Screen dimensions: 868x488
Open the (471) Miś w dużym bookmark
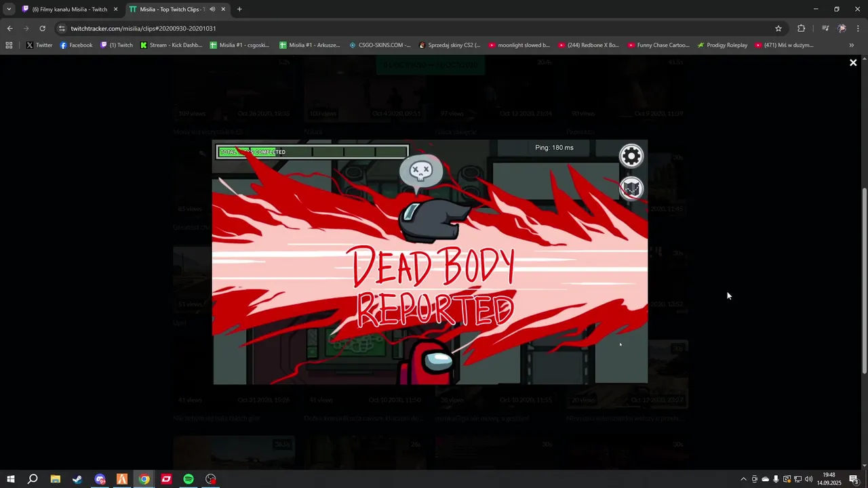(x=784, y=45)
